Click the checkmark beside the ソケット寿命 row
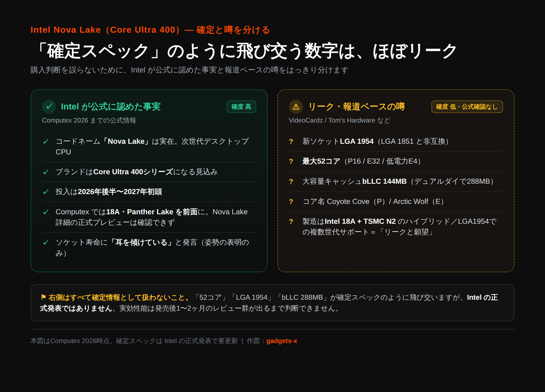The width and height of the screenshot is (545, 392). coord(46,243)
